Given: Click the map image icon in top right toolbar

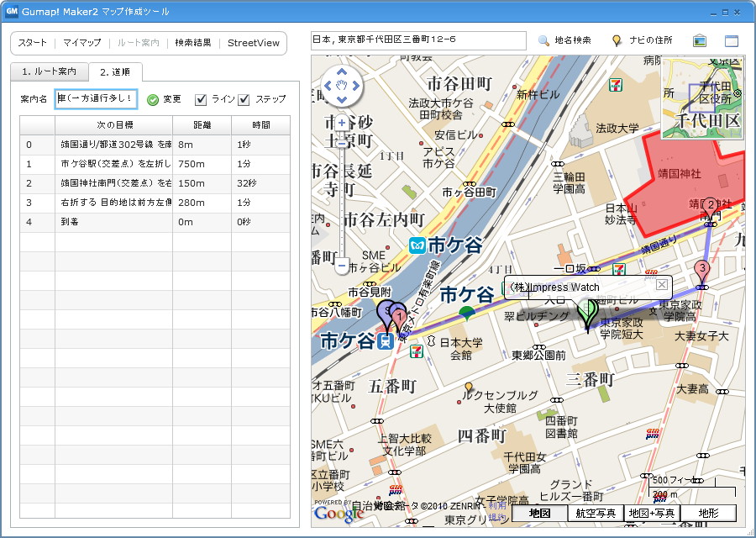Looking at the screenshot, I should pos(699,40).
